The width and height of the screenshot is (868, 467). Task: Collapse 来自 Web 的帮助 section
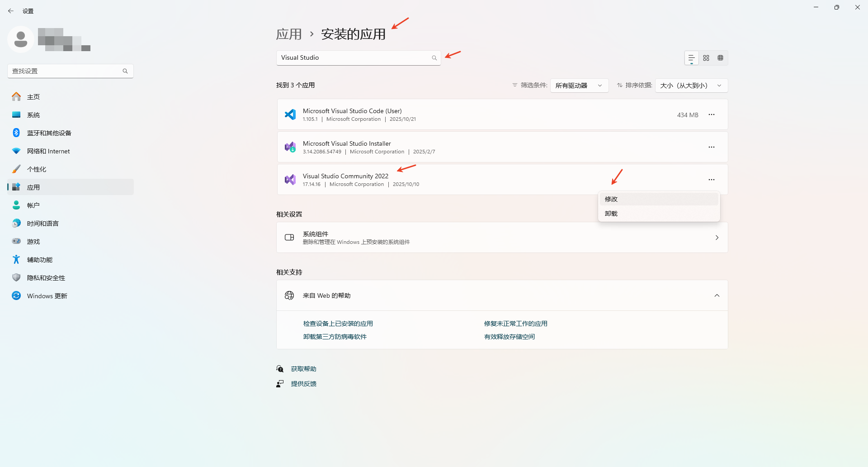click(717, 295)
